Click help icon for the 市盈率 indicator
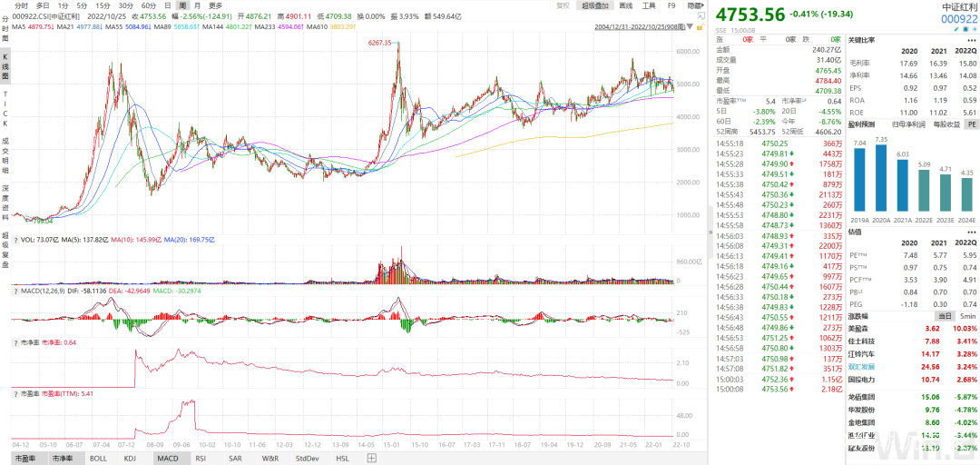Image resolution: width=980 pixels, height=465 pixels. click(x=15, y=394)
